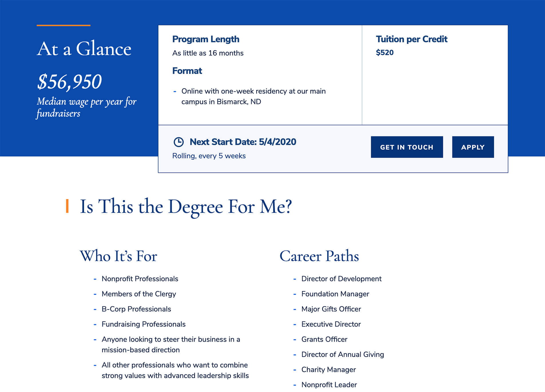Screen dimensions: 545x392
Task: Click the clock icon beside Next Start Date
Action: pyautogui.click(x=179, y=142)
